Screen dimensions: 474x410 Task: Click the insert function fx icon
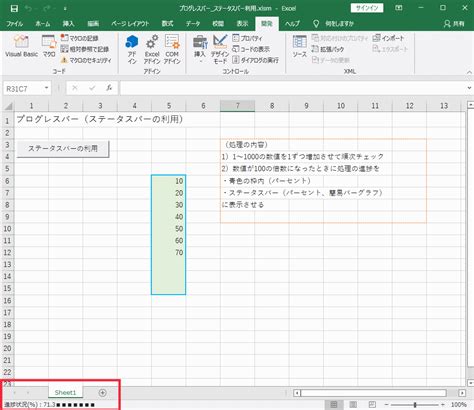tap(109, 88)
